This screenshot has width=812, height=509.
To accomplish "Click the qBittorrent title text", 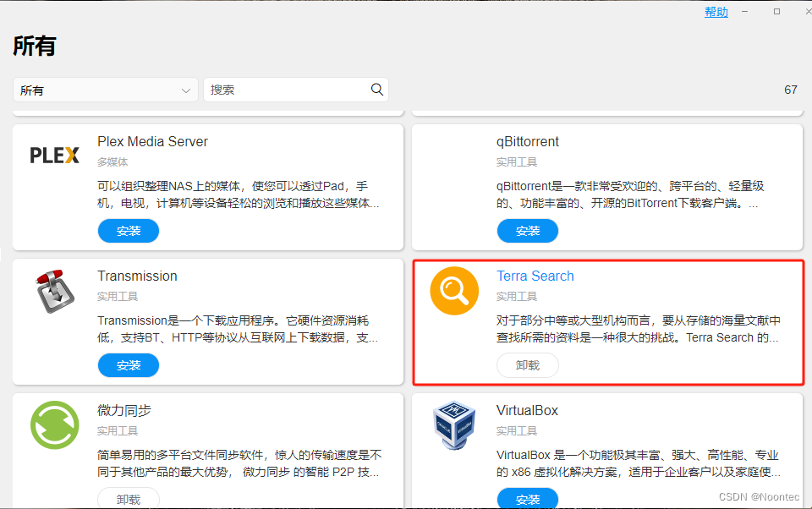I will (x=528, y=142).
